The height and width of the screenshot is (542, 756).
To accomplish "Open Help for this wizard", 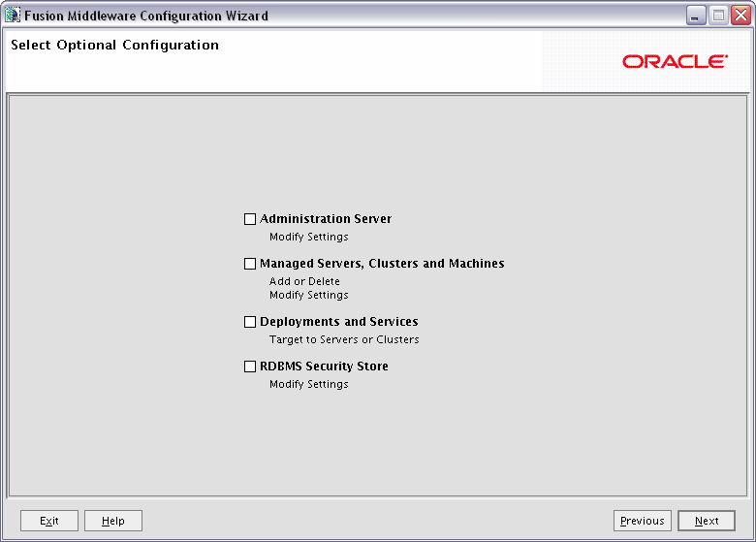I will [113, 521].
